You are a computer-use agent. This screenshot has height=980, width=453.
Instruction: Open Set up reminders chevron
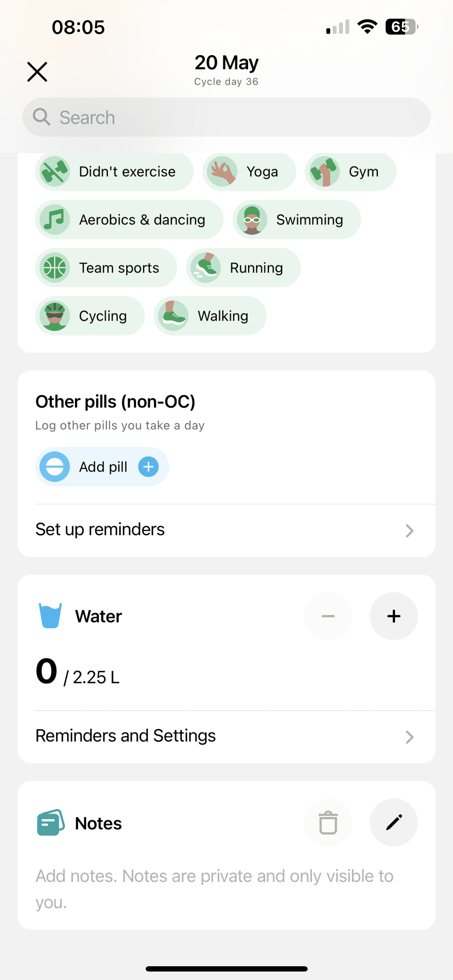(x=409, y=530)
